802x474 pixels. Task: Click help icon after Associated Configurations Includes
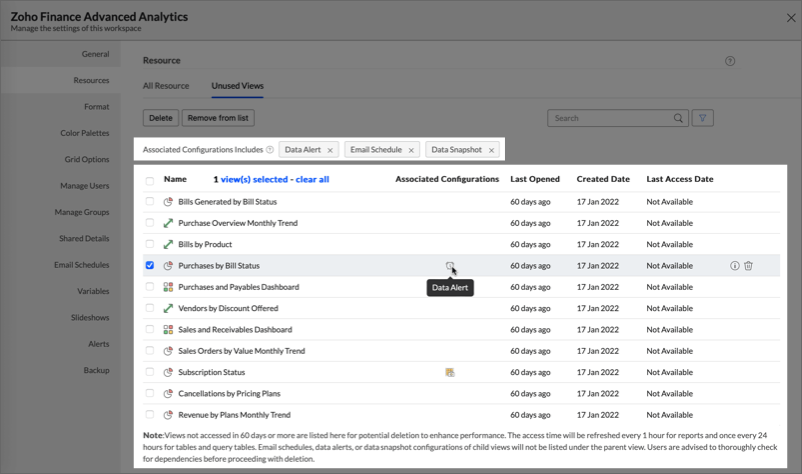270,150
